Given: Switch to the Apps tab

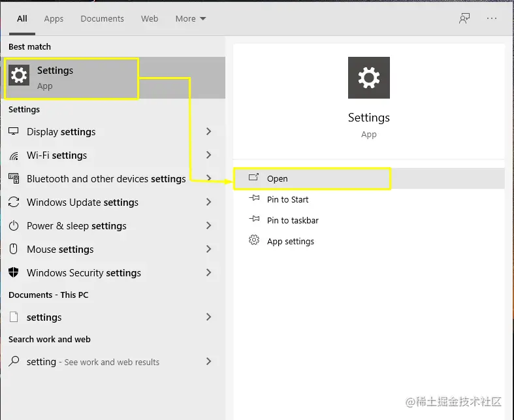Looking at the screenshot, I should [54, 19].
